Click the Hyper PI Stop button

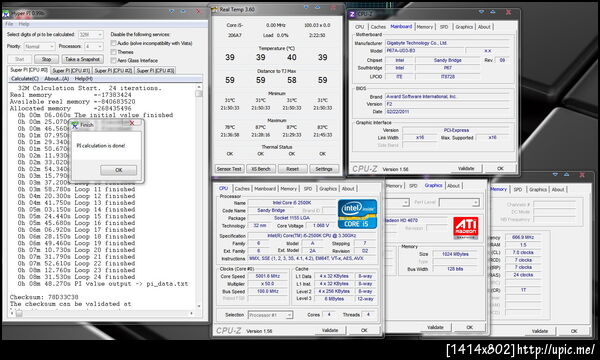(46, 59)
